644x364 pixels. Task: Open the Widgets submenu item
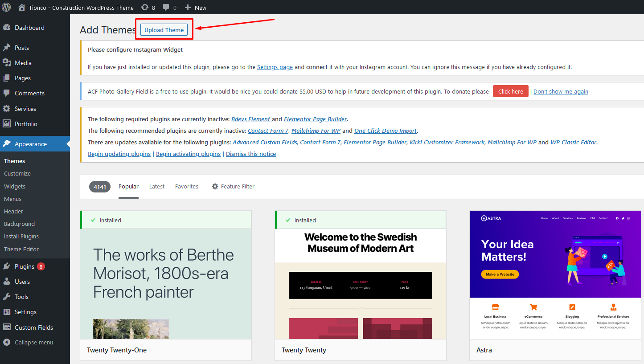[x=15, y=186]
